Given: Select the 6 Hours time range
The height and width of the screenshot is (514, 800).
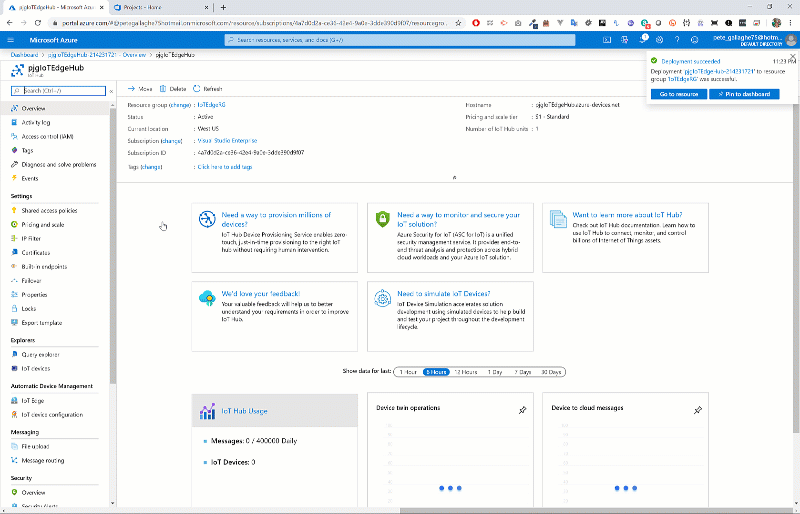Looking at the screenshot, I should pos(436,372).
